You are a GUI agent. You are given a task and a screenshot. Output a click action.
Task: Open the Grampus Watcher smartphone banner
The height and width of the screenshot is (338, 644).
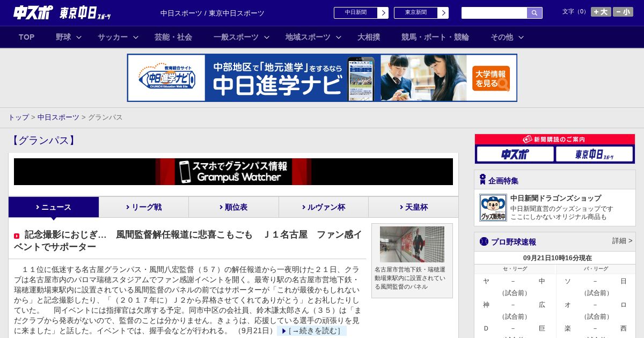(233, 172)
